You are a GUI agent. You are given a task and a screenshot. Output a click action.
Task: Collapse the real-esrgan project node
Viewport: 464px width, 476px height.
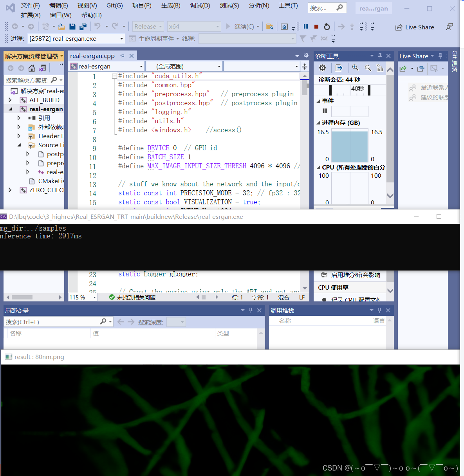(x=10, y=109)
